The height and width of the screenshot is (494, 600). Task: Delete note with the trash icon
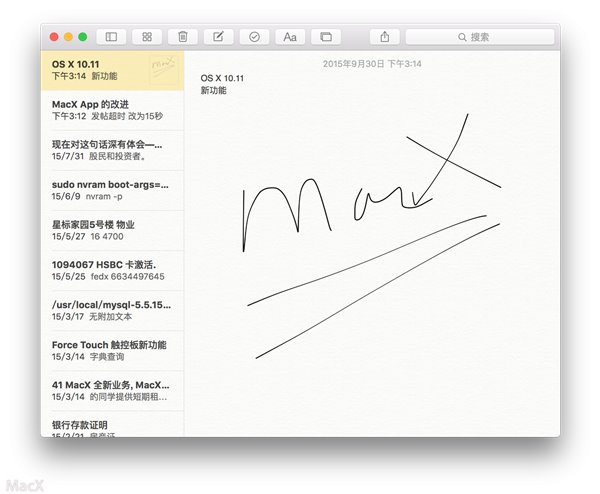(183, 37)
